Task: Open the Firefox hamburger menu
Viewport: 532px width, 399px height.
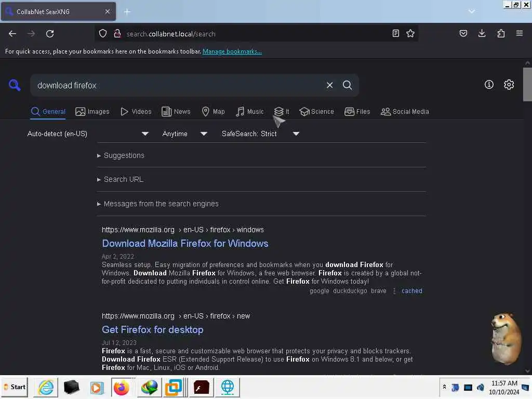Action: coord(519,33)
